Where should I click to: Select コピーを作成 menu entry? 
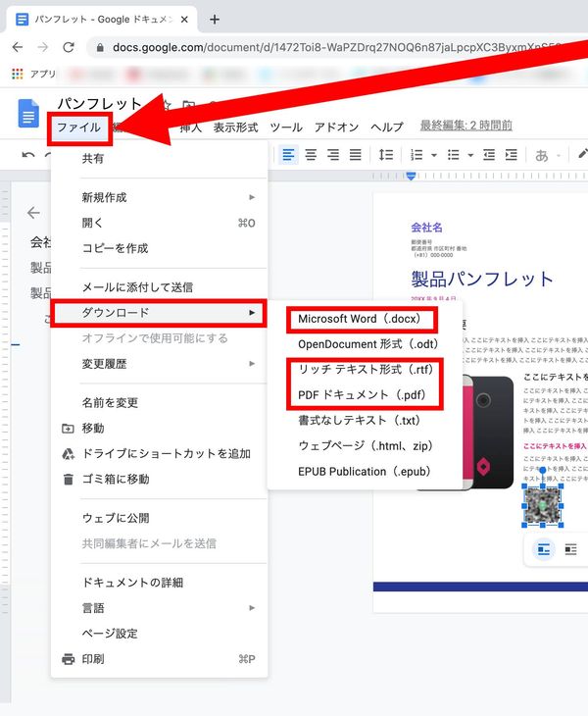point(159,248)
